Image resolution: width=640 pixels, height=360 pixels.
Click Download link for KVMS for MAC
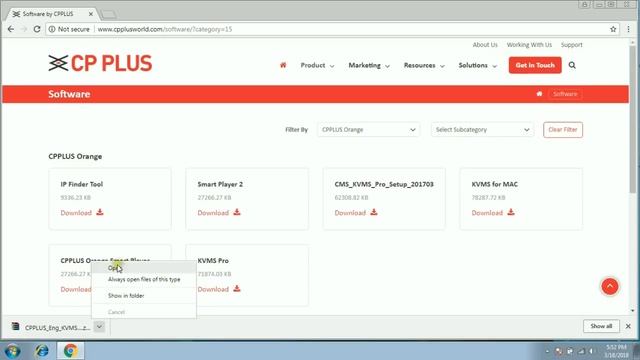point(487,213)
